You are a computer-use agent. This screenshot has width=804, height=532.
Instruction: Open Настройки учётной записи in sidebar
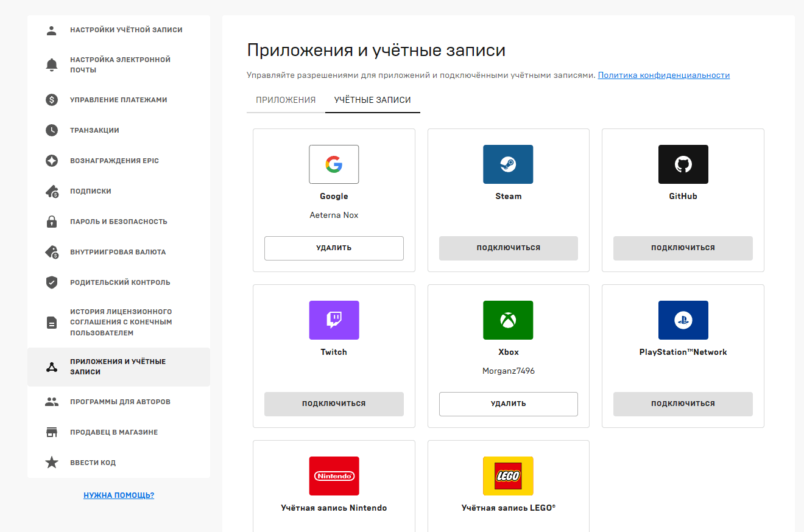[119, 30]
